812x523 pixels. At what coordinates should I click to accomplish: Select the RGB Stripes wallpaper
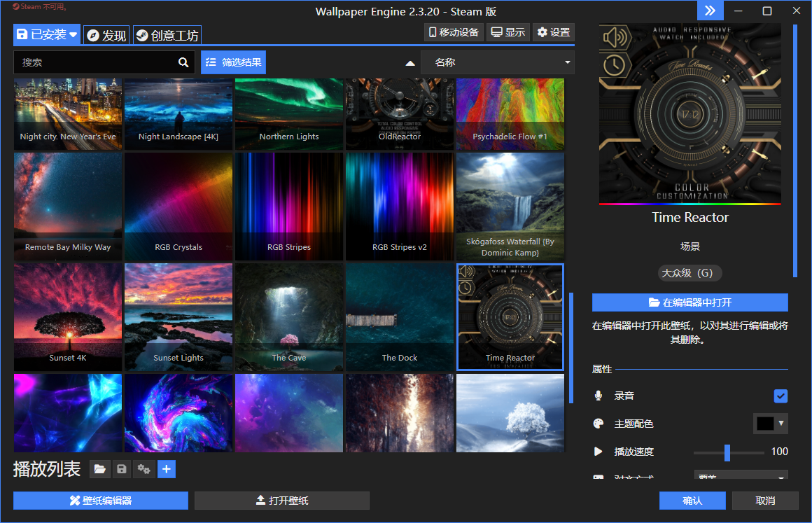pyautogui.click(x=289, y=206)
